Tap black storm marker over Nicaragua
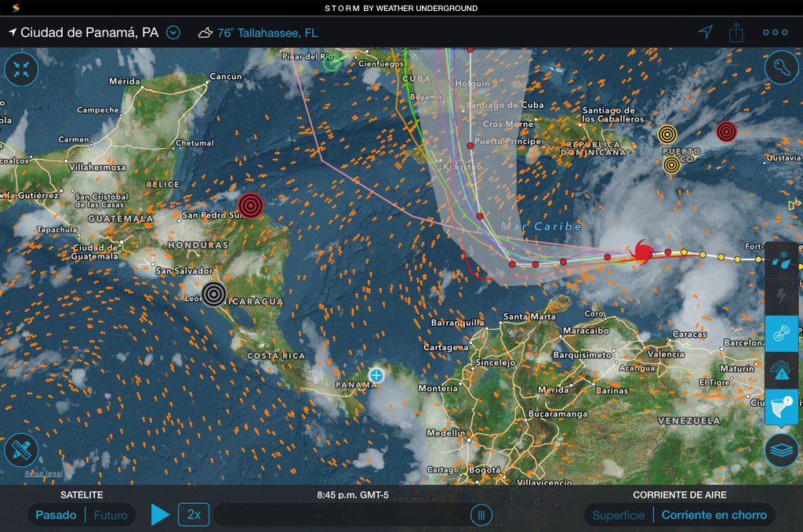This screenshot has width=803, height=532. point(214,294)
